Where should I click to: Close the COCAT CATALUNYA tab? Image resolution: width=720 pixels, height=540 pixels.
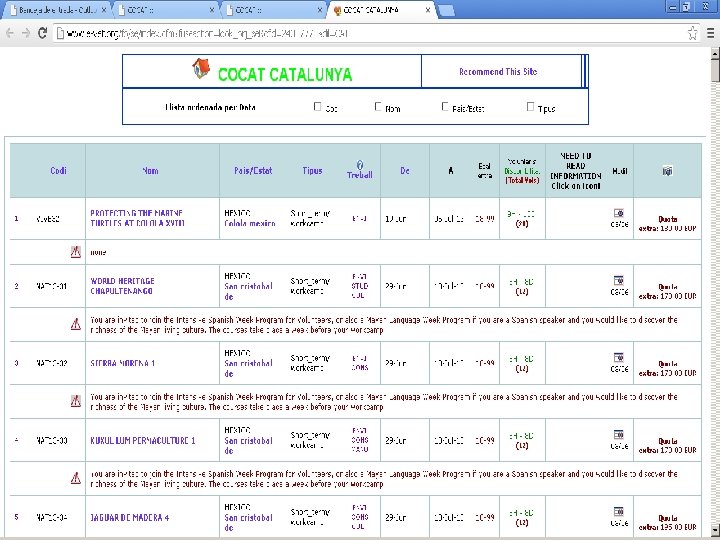[x=428, y=10]
